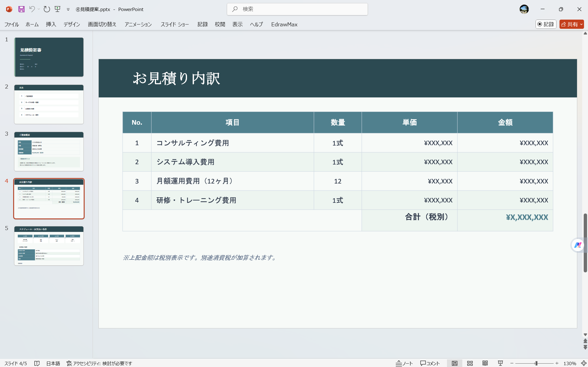Toggle the ノート (notes) pane
The height and width of the screenshot is (367, 588).
click(404, 363)
